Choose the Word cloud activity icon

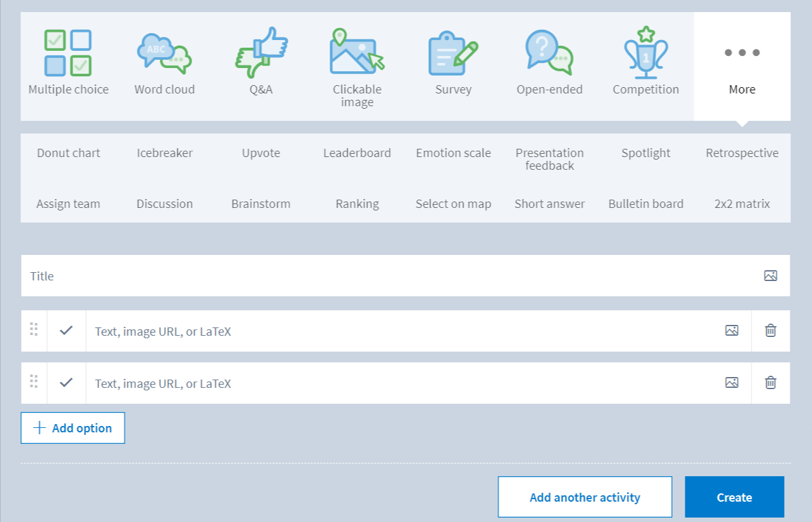point(164,53)
